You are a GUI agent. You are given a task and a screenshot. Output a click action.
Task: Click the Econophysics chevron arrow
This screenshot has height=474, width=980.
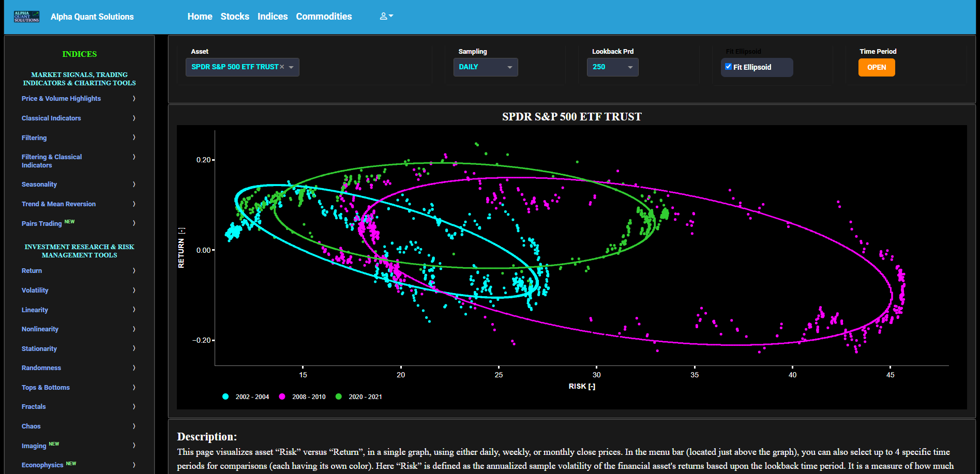[x=134, y=465]
